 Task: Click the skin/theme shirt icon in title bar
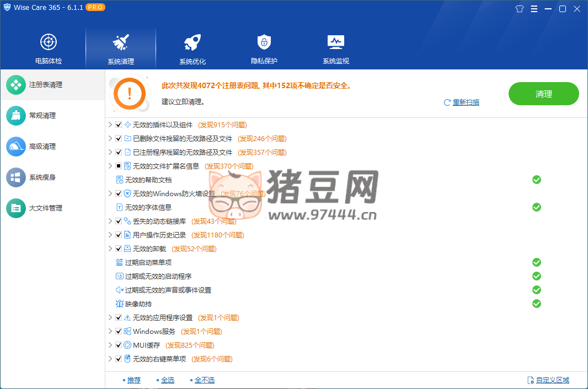pos(519,9)
